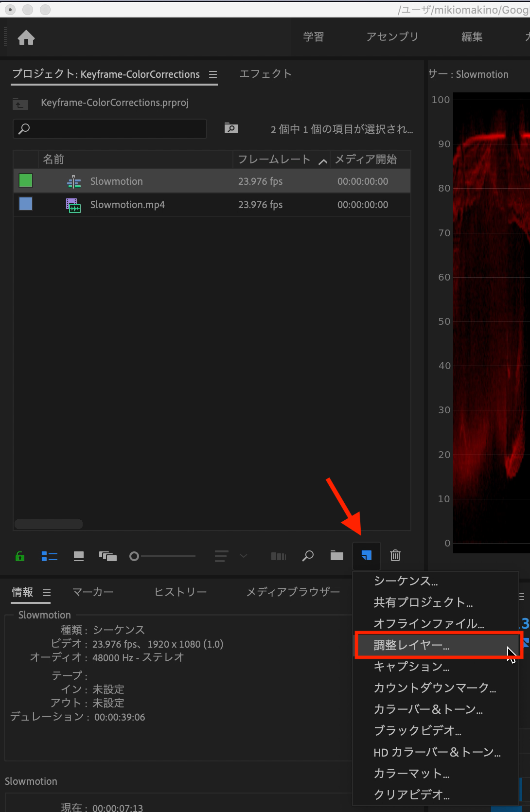
Task: Create a New Bin folder
Action: pyautogui.click(x=337, y=556)
